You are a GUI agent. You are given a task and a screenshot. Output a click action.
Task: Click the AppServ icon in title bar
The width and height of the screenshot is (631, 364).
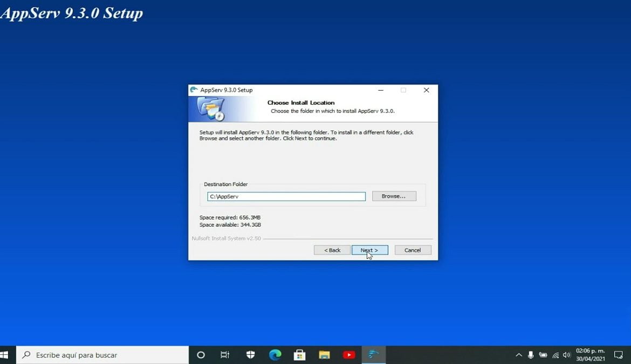tap(194, 90)
